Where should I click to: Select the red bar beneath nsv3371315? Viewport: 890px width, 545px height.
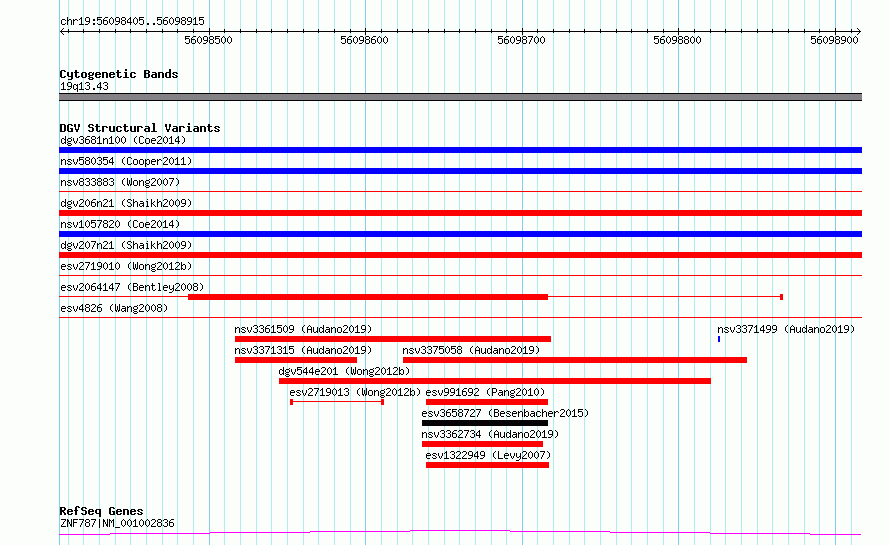pyautogui.click(x=296, y=360)
